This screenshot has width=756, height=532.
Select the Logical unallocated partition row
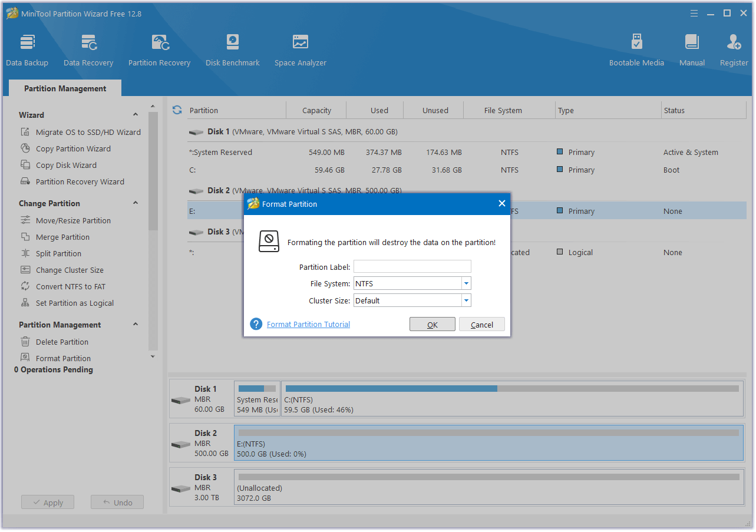pos(467,252)
